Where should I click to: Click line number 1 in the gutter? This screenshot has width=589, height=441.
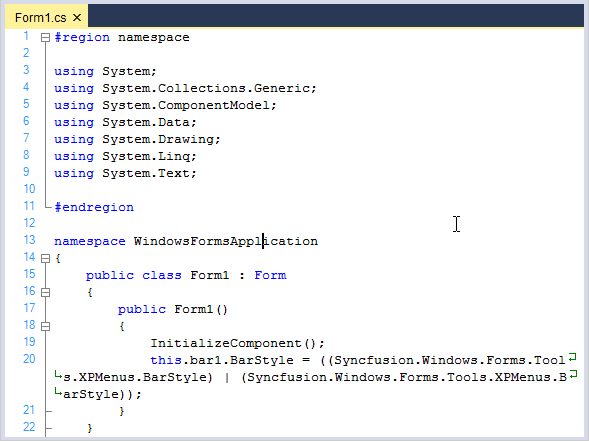pyautogui.click(x=26, y=36)
